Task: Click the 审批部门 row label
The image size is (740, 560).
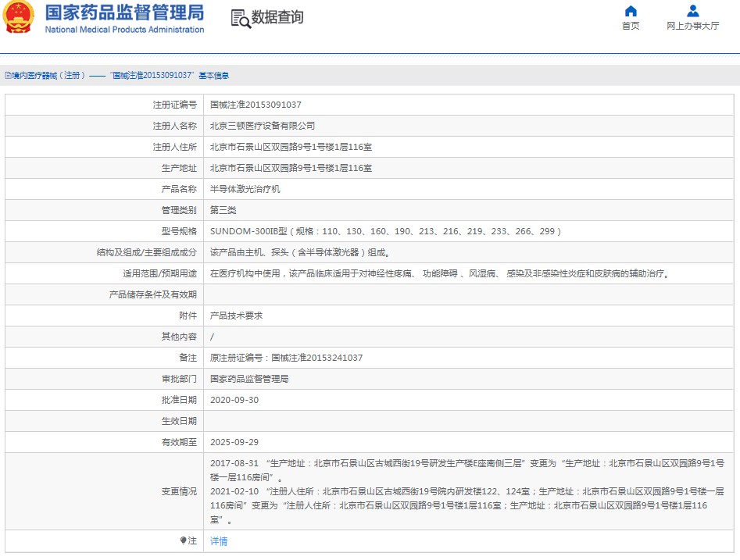Action: tap(179, 379)
